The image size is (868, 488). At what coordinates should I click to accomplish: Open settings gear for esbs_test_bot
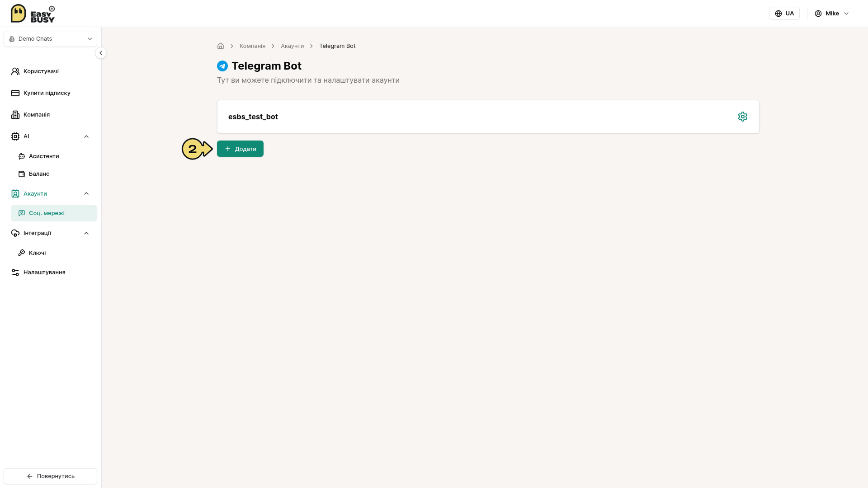pyautogui.click(x=742, y=117)
